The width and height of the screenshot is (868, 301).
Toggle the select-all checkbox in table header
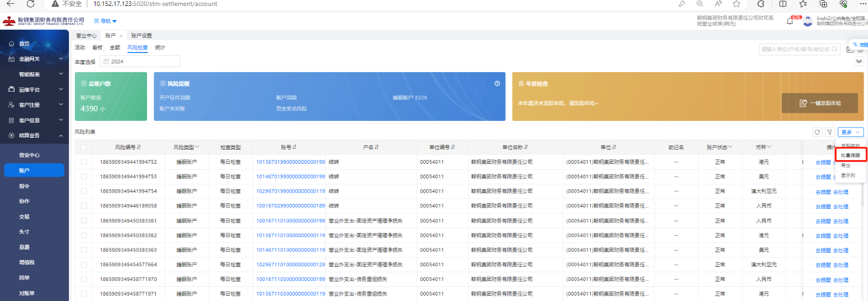pyautogui.click(x=83, y=148)
